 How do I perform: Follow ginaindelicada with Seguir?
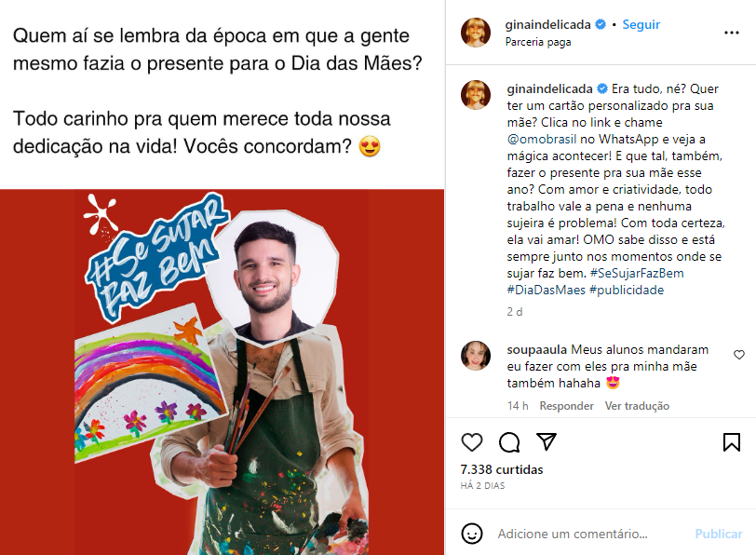641,24
